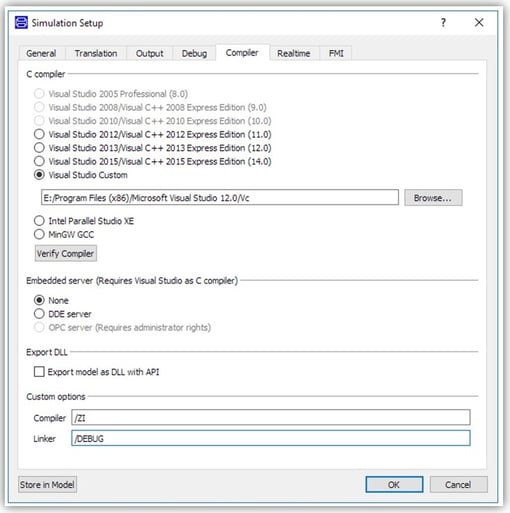The width and height of the screenshot is (510, 513).
Task: Click the custom Linker options field
Action: pyautogui.click(x=271, y=438)
